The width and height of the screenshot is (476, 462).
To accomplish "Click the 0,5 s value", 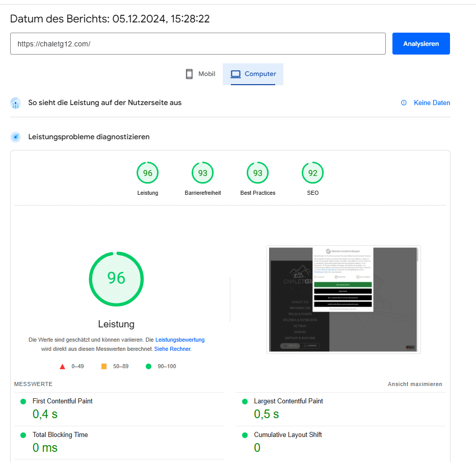I will point(266,414).
